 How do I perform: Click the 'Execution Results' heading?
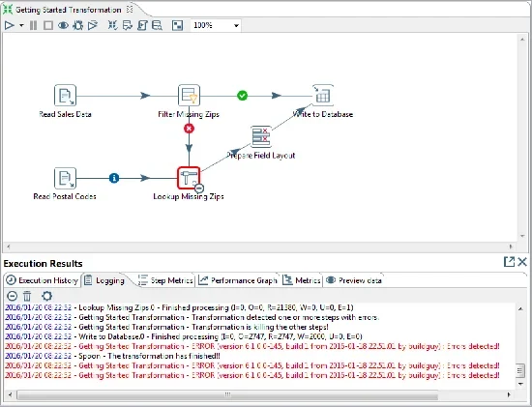pyautogui.click(x=44, y=264)
